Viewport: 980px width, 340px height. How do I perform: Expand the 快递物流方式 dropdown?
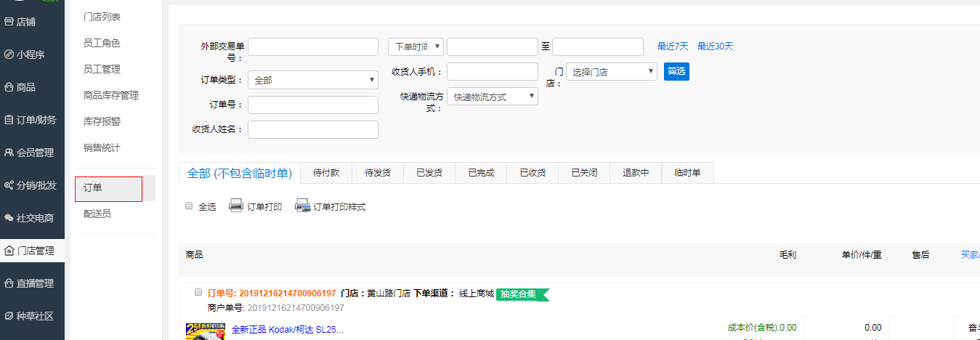click(493, 96)
